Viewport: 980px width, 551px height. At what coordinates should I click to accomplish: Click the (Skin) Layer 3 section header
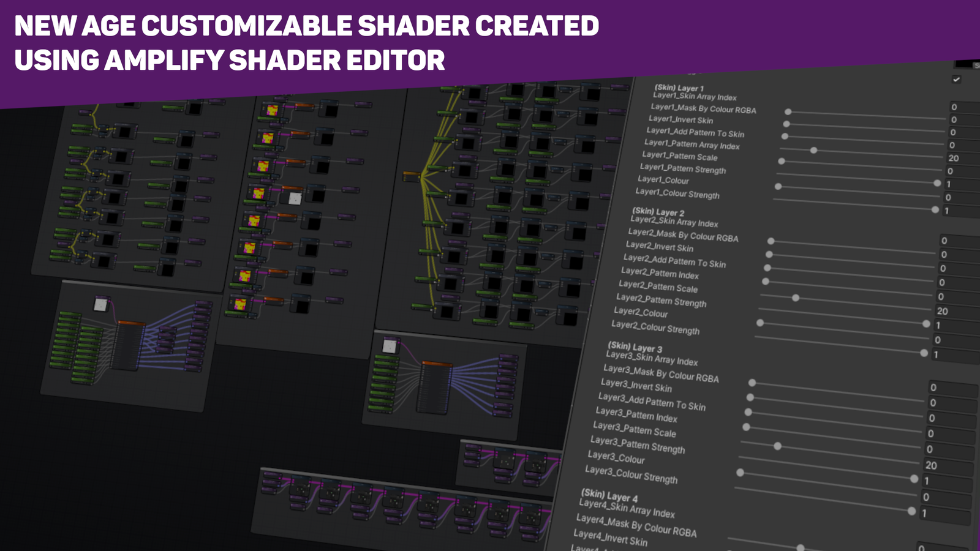pos(635,347)
